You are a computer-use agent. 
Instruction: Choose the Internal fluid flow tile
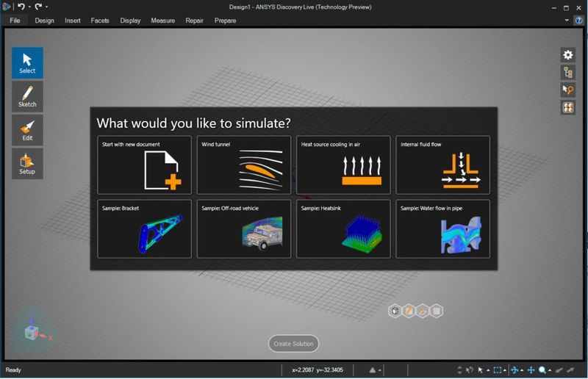[443, 165]
